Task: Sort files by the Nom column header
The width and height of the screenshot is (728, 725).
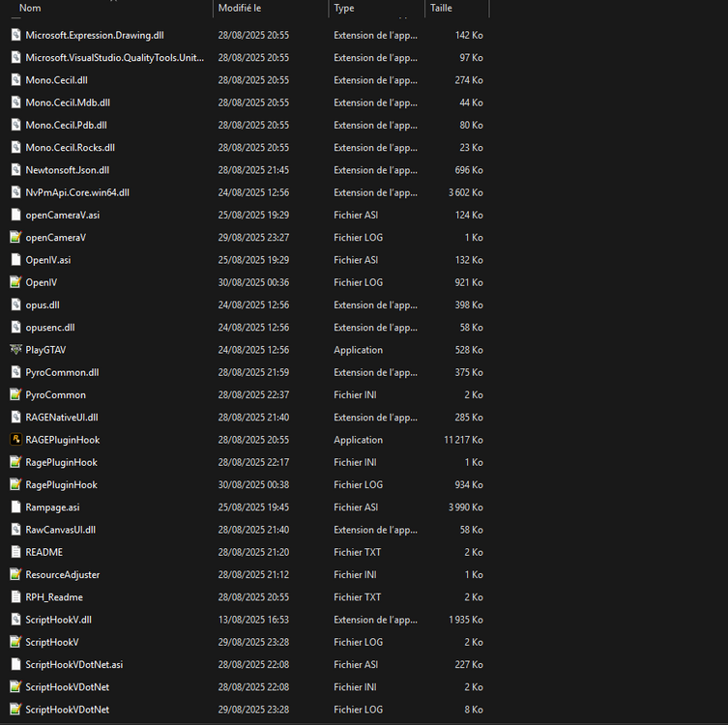Action: 30,8
